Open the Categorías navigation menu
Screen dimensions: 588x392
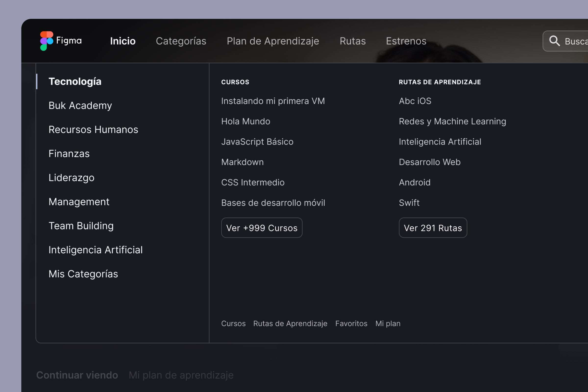(181, 41)
